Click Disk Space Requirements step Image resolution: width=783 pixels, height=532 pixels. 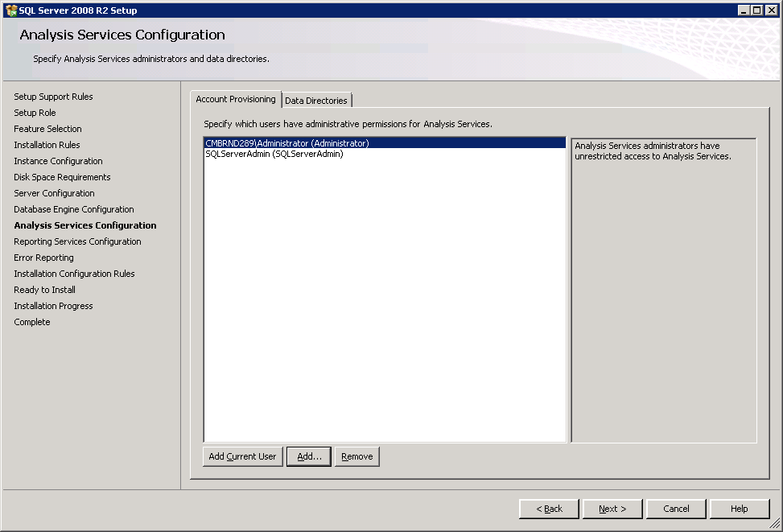63,177
